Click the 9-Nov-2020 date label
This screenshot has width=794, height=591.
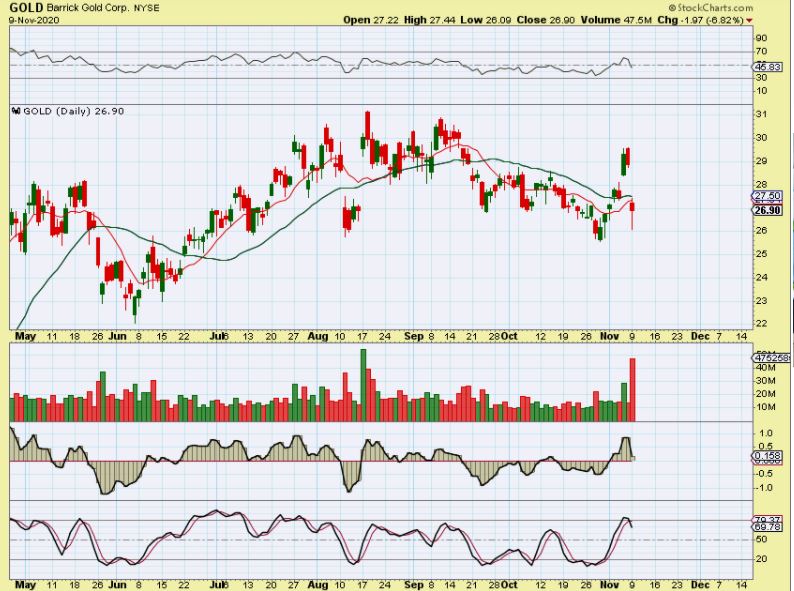click(x=34, y=20)
